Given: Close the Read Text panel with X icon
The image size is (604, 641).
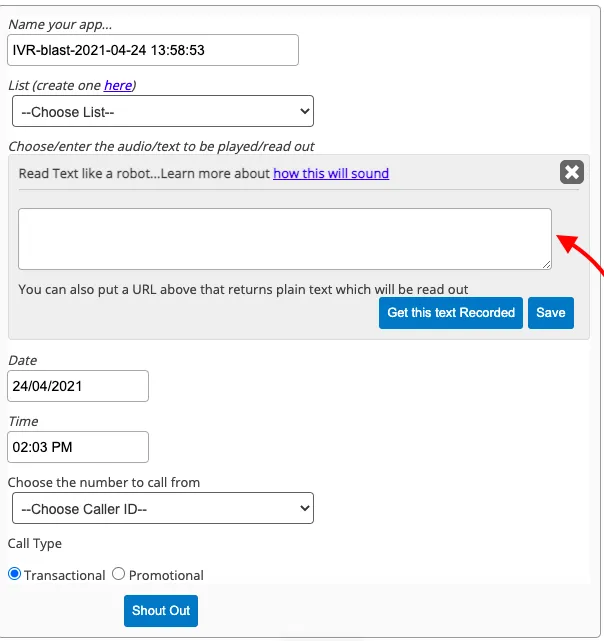Looking at the screenshot, I should [571, 172].
